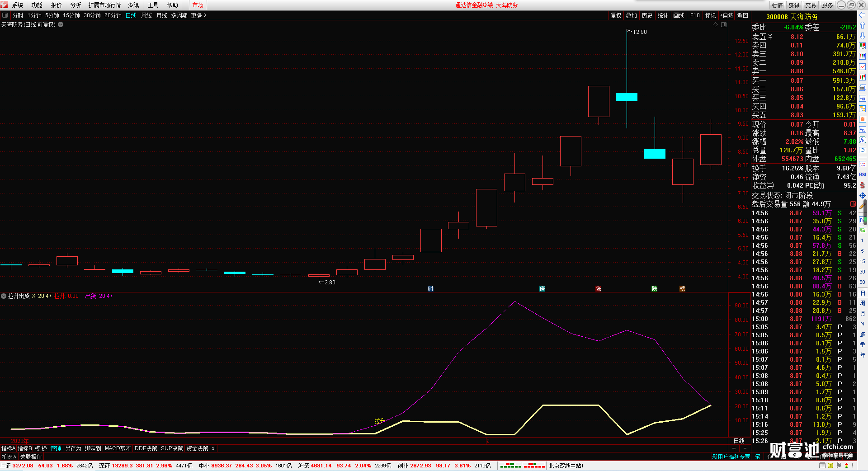Click the 新用户福利专享 link
Image resolution: width=868 pixels, height=471 pixels.
731,457
